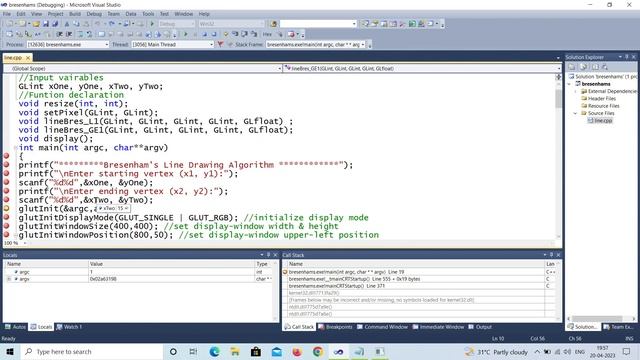Switch to the Immediate Window tab

coord(438,327)
